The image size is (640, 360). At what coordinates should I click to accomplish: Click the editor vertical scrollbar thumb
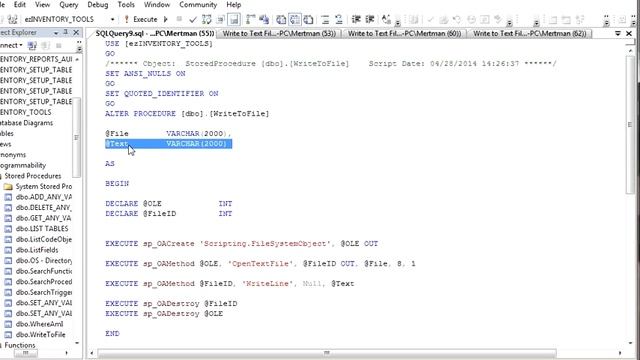[630, 124]
